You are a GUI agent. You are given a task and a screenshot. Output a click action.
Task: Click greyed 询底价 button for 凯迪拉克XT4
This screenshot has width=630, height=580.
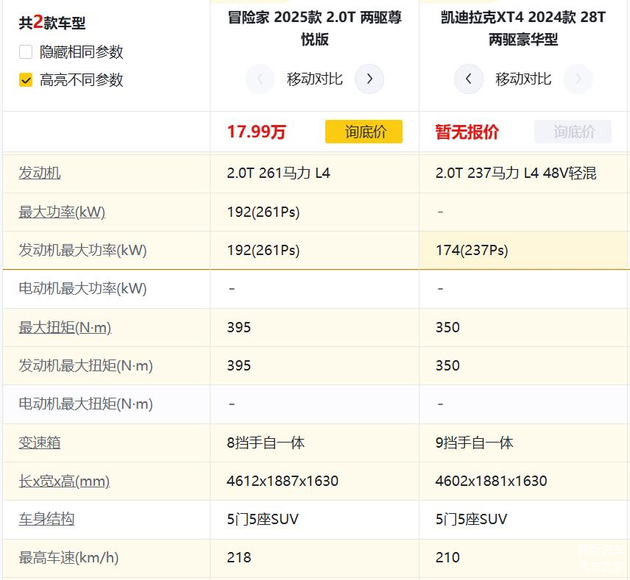coord(572,132)
